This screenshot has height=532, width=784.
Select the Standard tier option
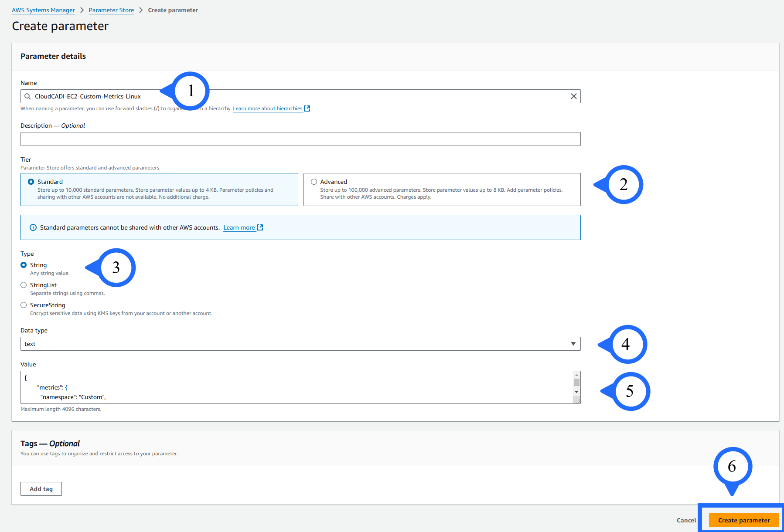tap(31, 182)
